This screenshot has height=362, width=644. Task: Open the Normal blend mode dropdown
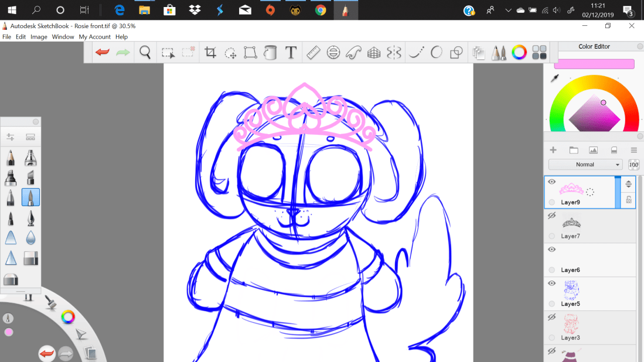tap(585, 165)
